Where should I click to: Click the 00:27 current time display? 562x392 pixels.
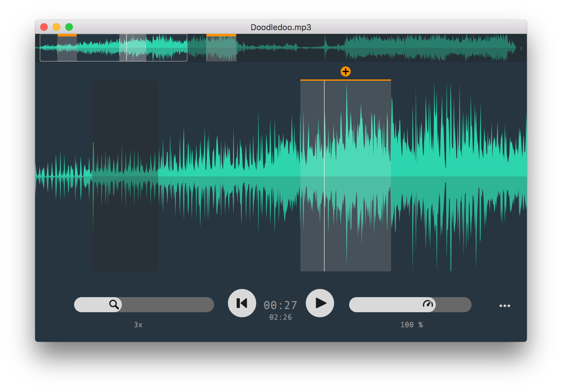pos(280,305)
